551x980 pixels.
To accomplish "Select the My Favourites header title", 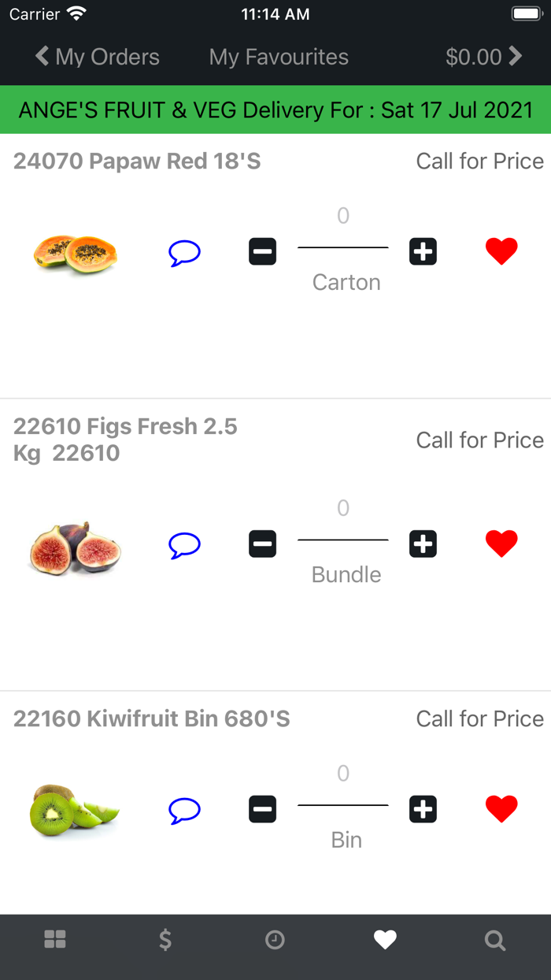I will pyautogui.click(x=278, y=57).
